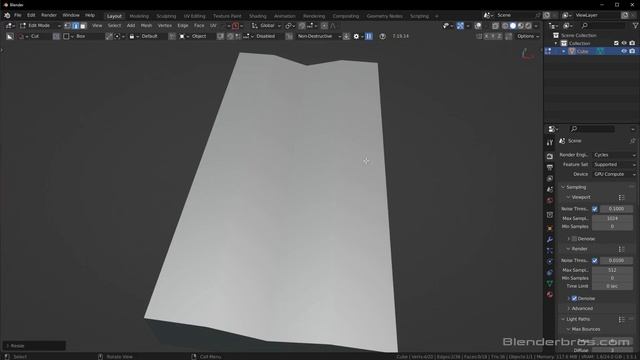Viewport: 640px width, 360px height.
Task: Click the Blender logo menu icon
Action: (7, 15)
